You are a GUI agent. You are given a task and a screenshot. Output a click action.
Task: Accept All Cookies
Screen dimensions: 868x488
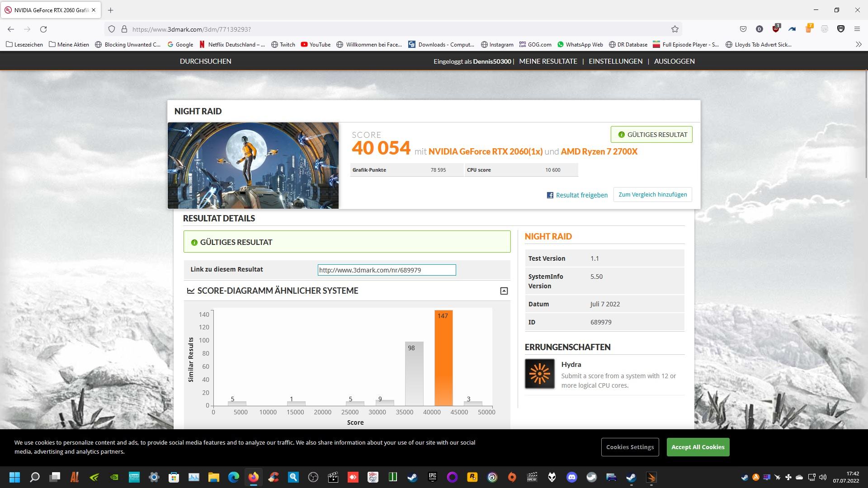click(698, 447)
